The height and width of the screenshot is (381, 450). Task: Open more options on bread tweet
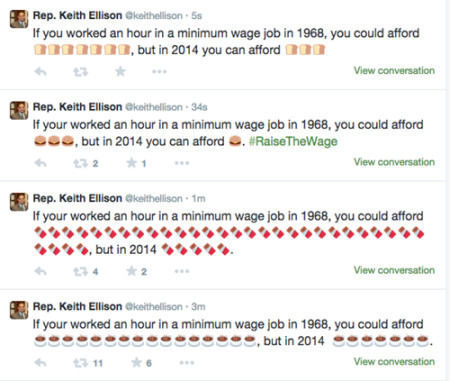coord(159,71)
